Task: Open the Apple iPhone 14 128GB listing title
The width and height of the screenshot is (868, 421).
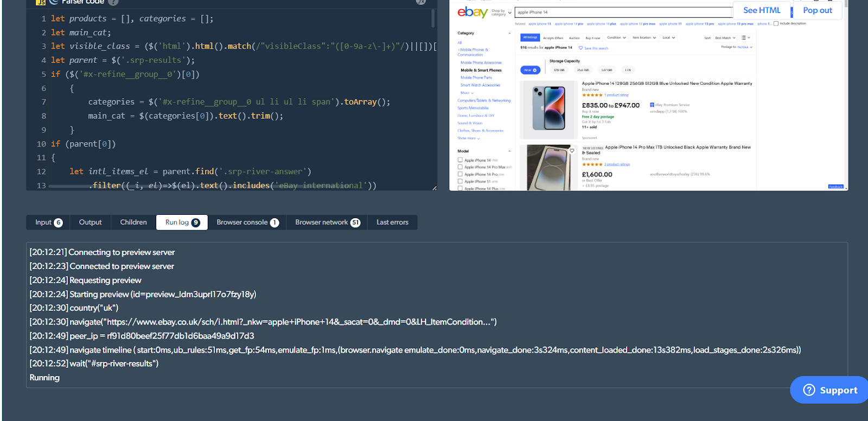Action: [667, 84]
